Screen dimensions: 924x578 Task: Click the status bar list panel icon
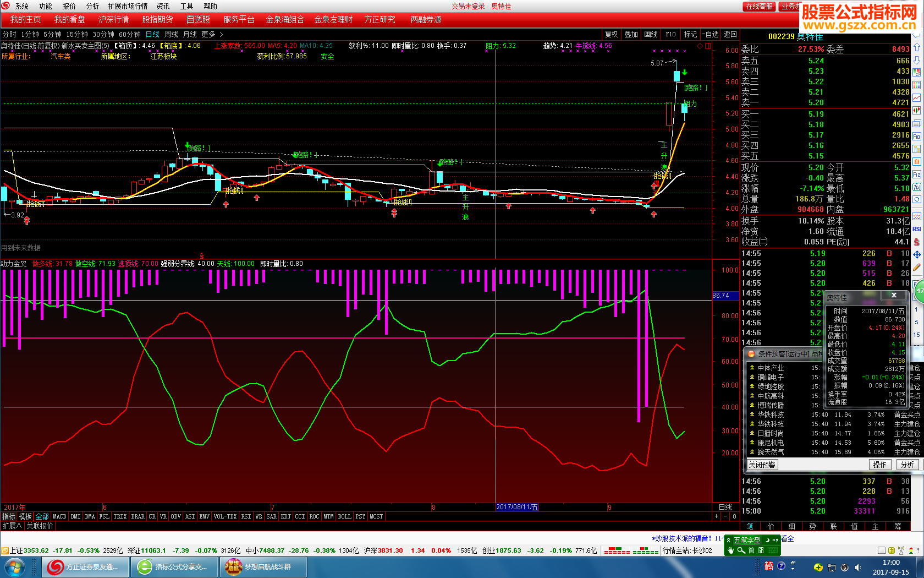882,550
